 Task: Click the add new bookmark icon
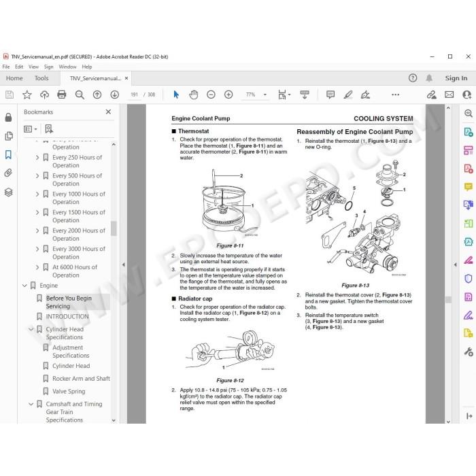click(49, 129)
